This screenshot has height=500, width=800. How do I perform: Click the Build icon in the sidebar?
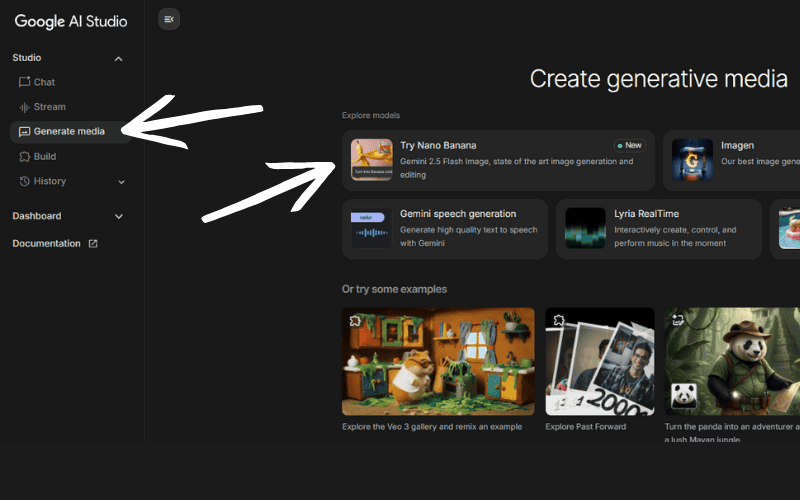pos(25,157)
